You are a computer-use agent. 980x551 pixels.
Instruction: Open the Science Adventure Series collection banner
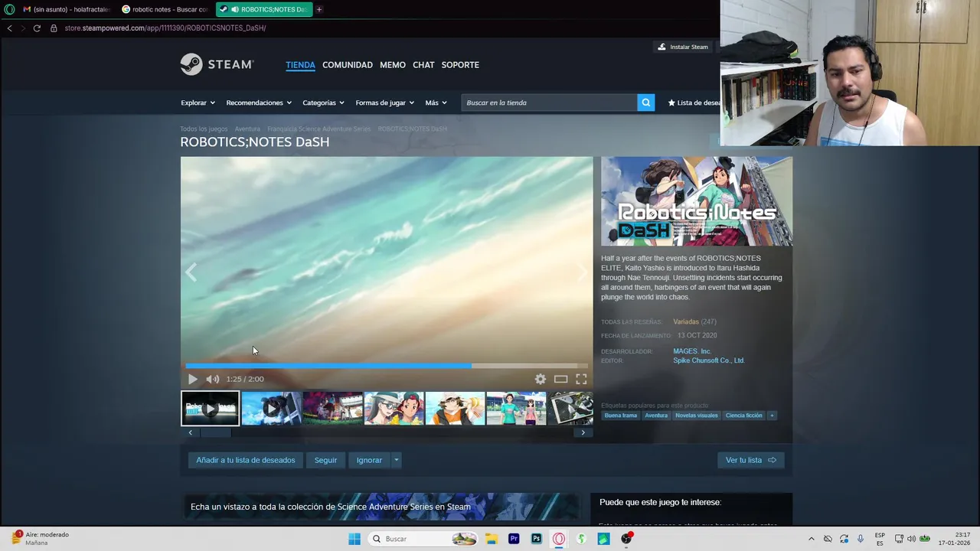coord(381,507)
